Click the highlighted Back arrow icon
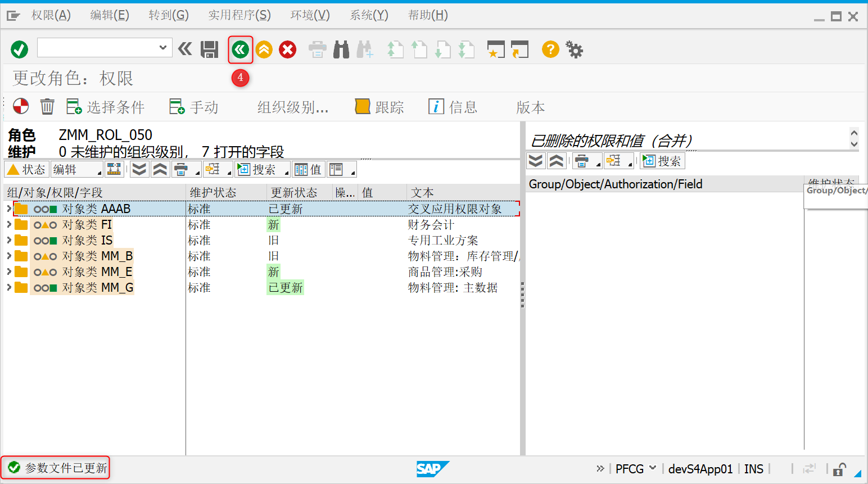868x484 pixels. point(240,49)
